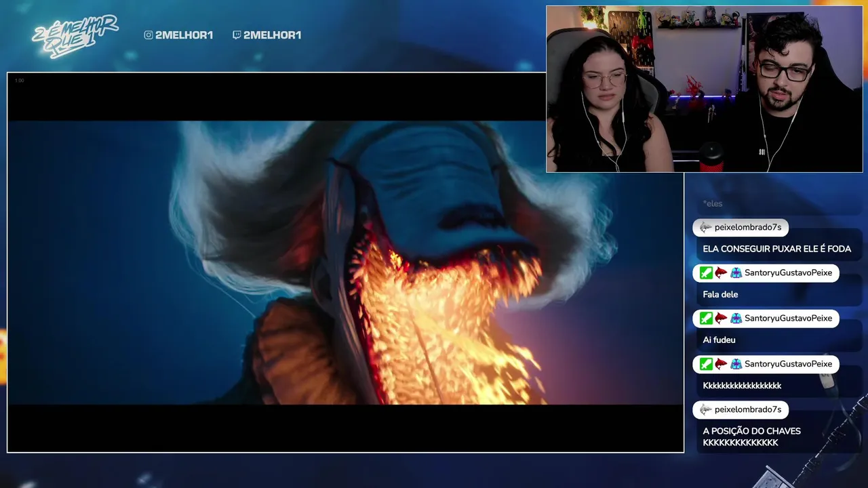868x488 pixels.
Task: Click the '1.00' label in video corner
Action: coord(19,81)
